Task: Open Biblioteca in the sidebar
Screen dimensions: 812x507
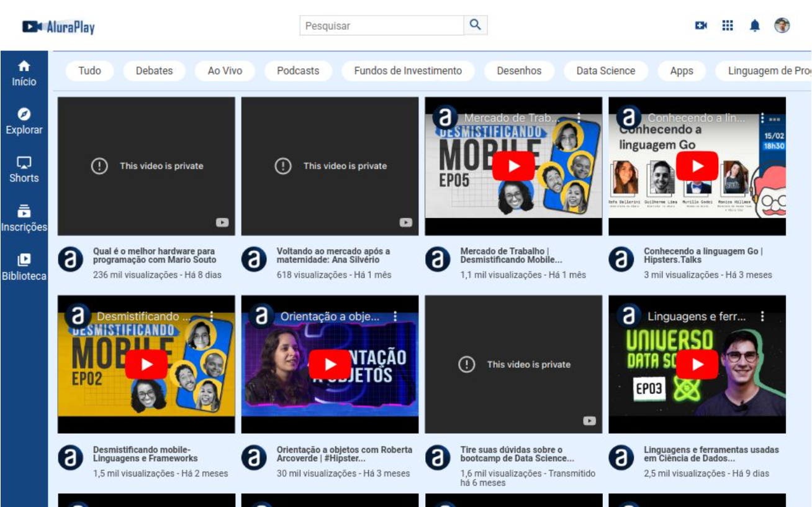Action: (x=24, y=267)
